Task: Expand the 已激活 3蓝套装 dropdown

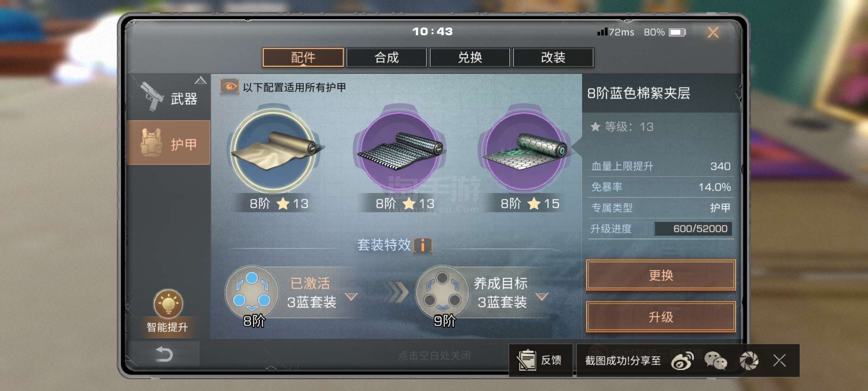Action: (x=351, y=297)
